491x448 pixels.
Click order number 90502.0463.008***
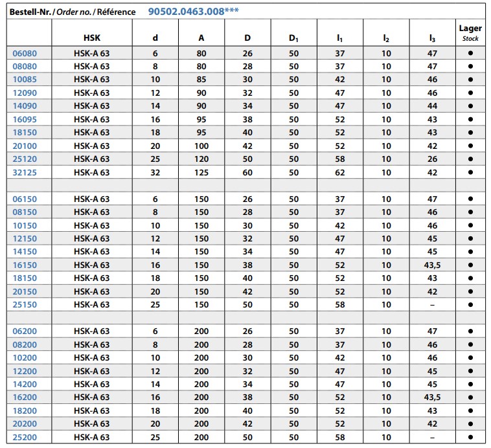click(x=193, y=12)
